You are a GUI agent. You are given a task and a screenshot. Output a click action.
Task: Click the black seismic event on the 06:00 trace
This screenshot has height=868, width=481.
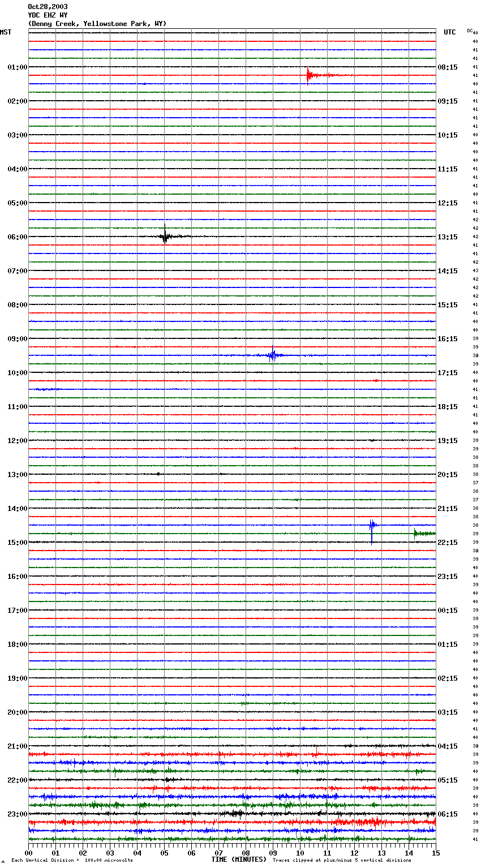pyautogui.click(x=165, y=235)
